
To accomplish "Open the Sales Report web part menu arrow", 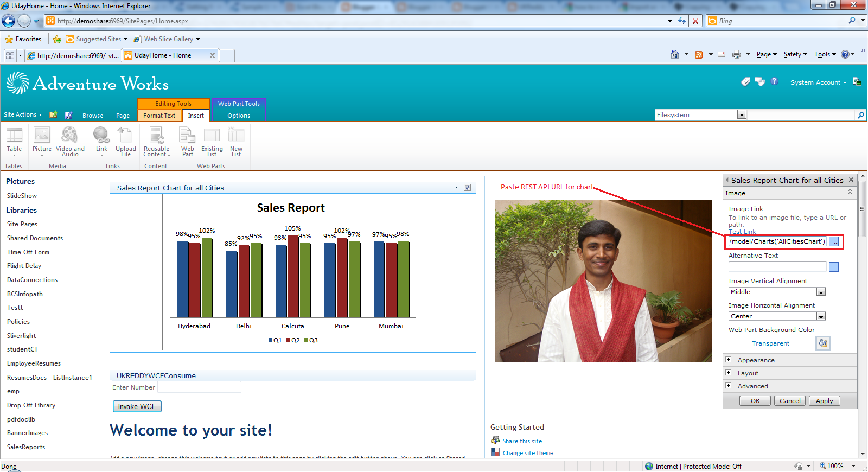I will coord(456,188).
